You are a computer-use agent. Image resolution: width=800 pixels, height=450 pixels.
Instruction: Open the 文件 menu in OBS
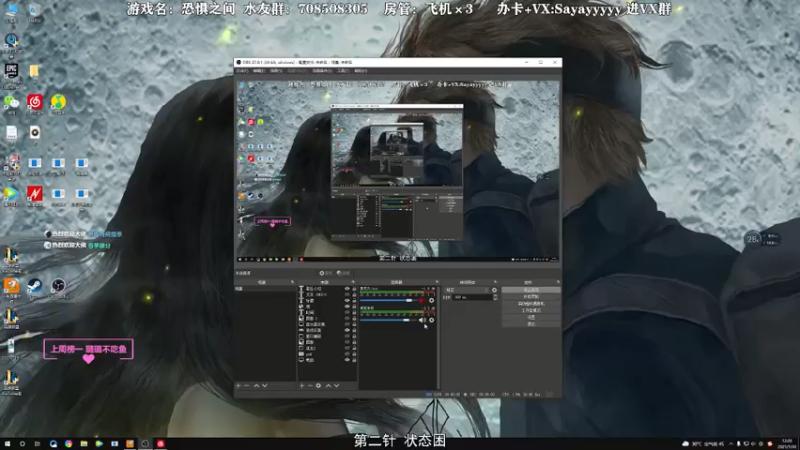[x=242, y=70]
